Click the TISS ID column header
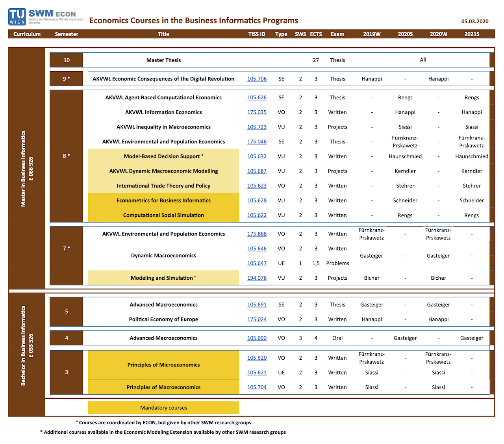 click(x=257, y=34)
